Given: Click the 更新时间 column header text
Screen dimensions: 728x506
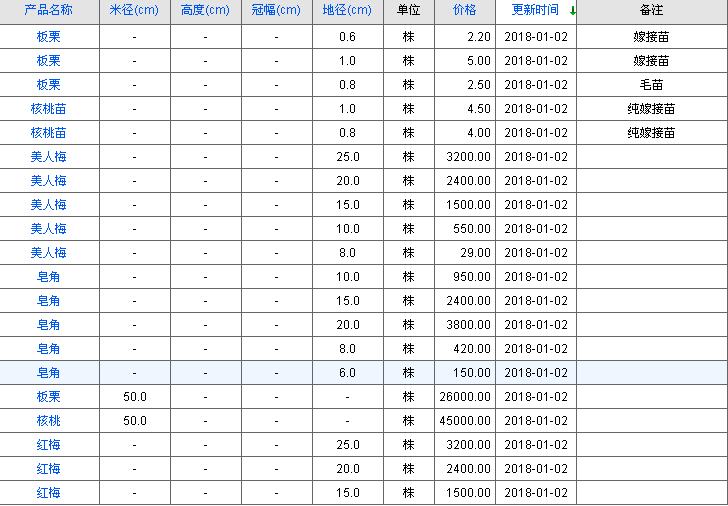Looking at the screenshot, I should (x=535, y=11).
